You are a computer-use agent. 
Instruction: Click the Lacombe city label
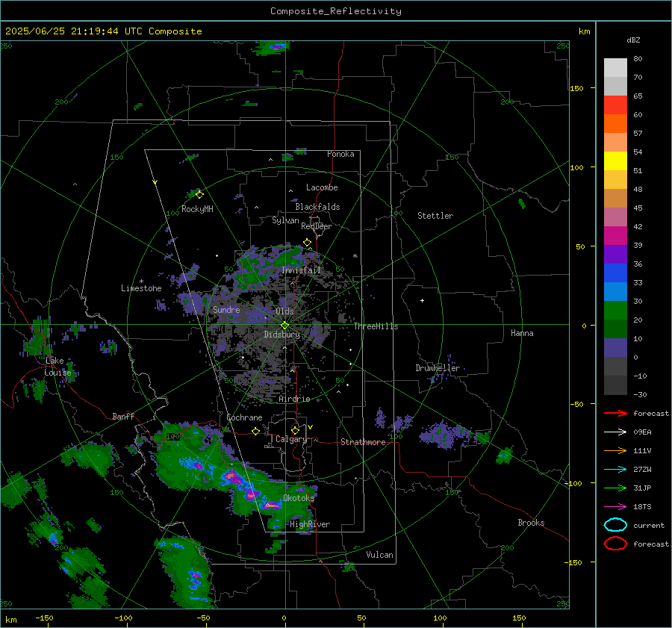click(322, 187)
